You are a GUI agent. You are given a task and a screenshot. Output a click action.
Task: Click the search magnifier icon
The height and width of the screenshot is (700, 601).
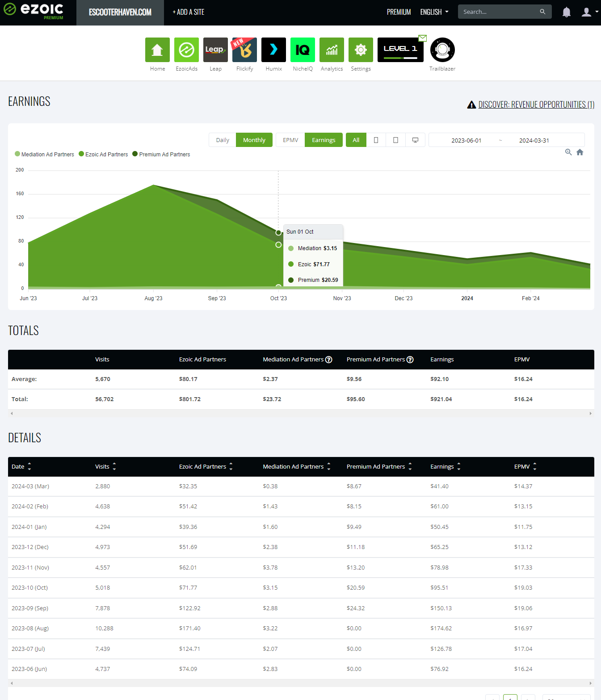coord(542,12)
